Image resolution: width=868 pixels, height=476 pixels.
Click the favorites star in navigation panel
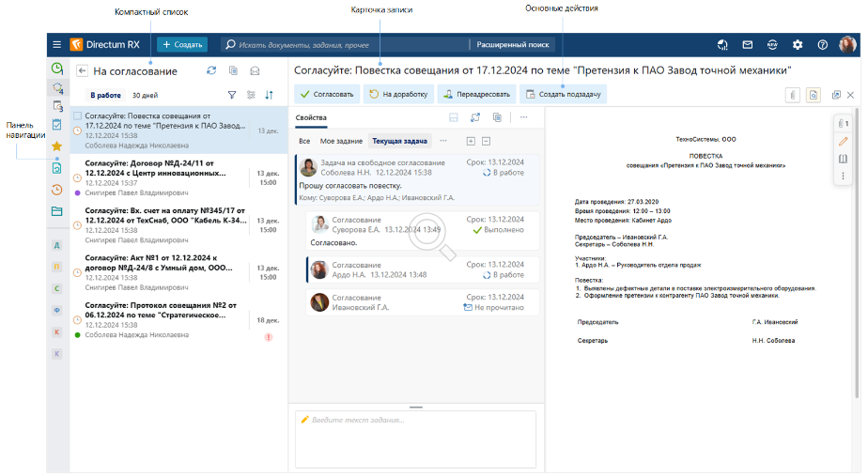[57, 146]
